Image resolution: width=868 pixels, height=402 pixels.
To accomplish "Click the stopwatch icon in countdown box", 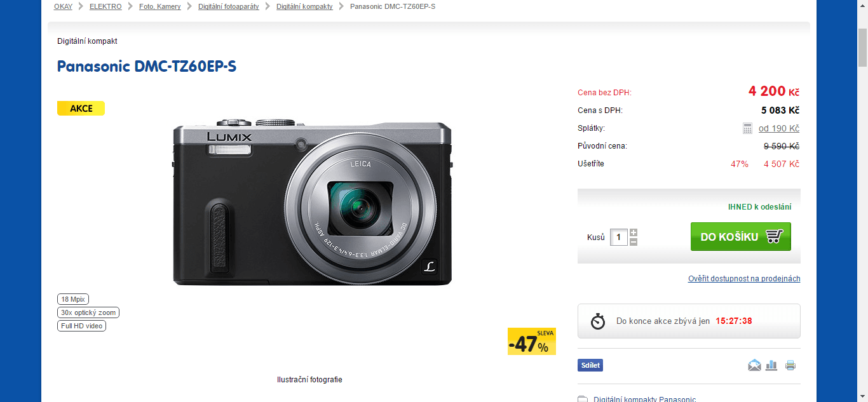I will coord(598,321).
